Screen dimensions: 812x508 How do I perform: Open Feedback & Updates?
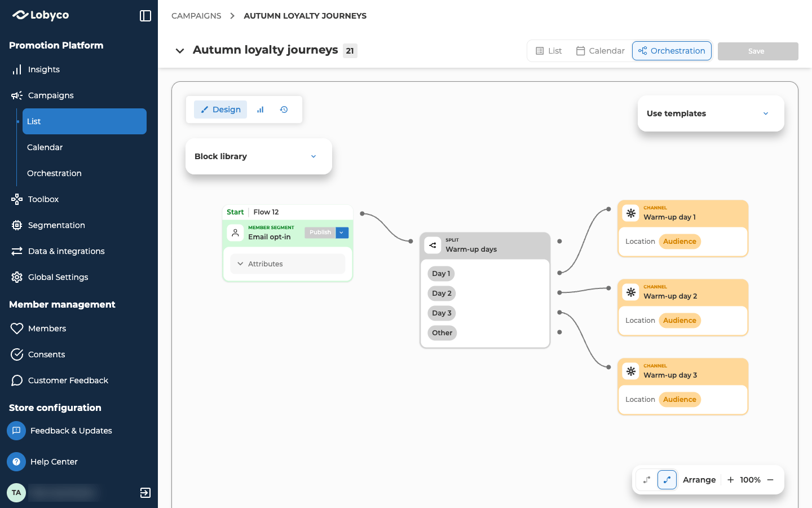(x=59, y=431)
